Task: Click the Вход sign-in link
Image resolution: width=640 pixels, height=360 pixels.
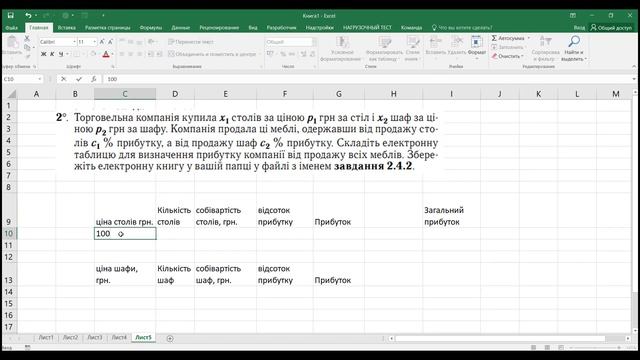Action: click(x=579, y=28)
